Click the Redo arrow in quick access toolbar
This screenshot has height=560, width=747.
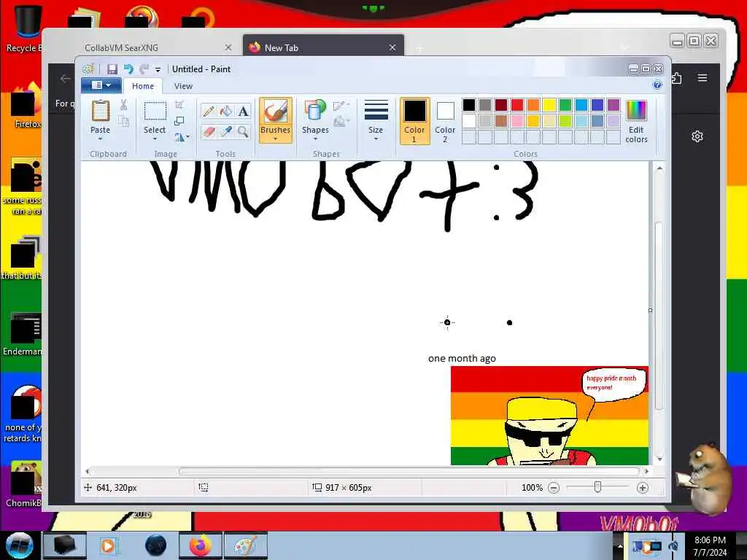point(144,69)
